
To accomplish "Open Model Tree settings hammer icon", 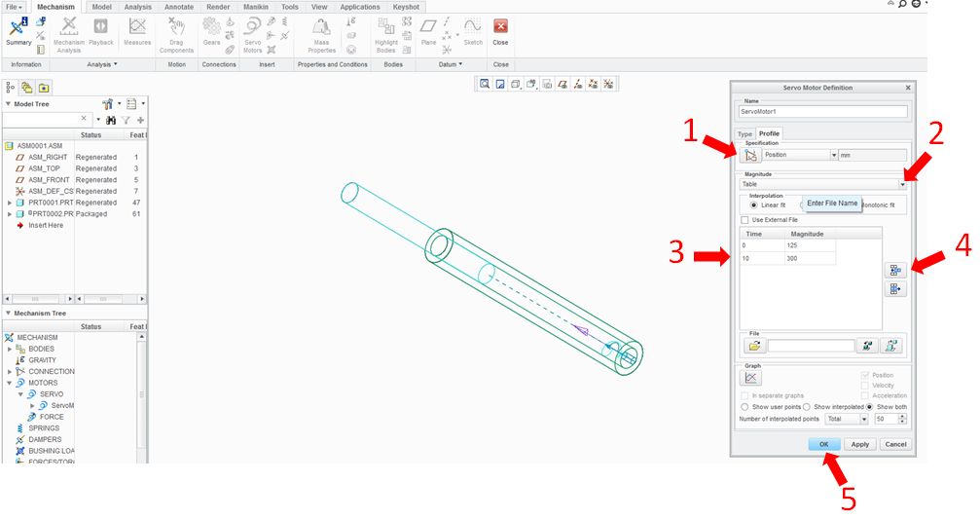I will (107, 104).
